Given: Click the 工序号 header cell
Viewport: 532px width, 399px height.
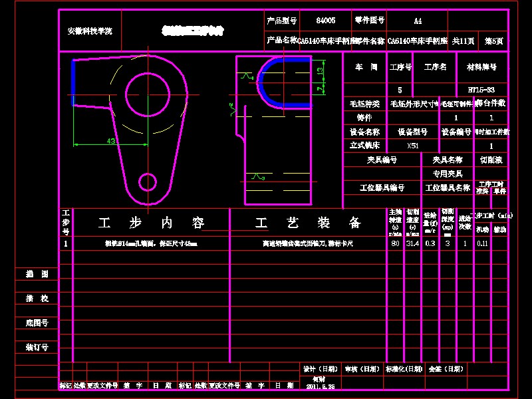Looking at the screenshot, I should [x=400, y=67].
